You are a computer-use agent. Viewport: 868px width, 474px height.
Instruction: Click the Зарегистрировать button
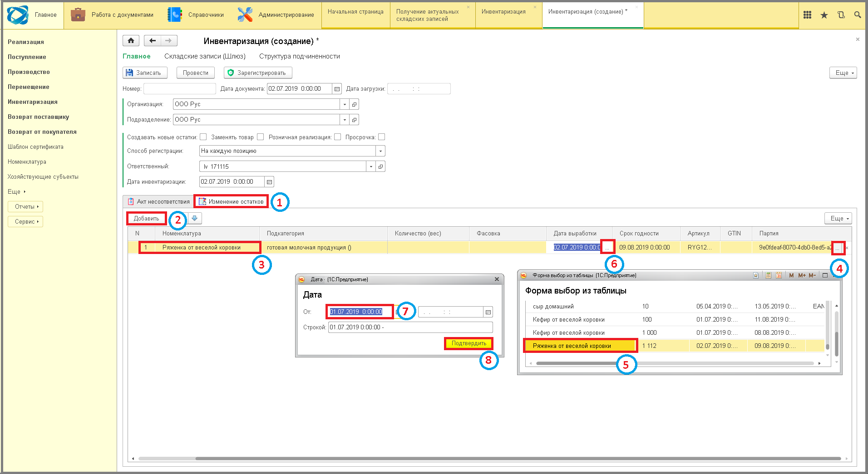258,73
